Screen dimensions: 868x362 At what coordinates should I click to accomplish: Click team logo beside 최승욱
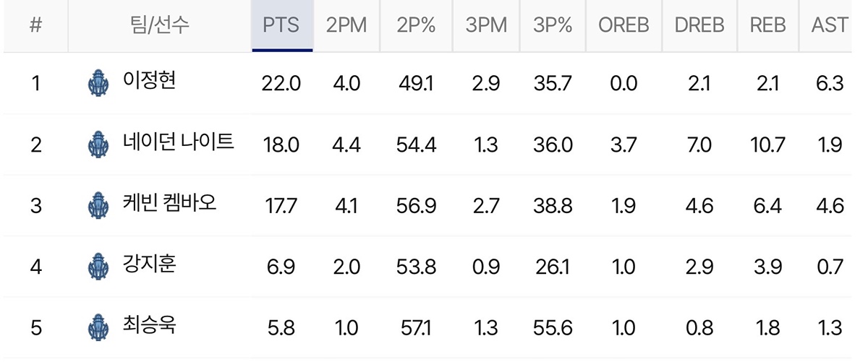(96, 328)
